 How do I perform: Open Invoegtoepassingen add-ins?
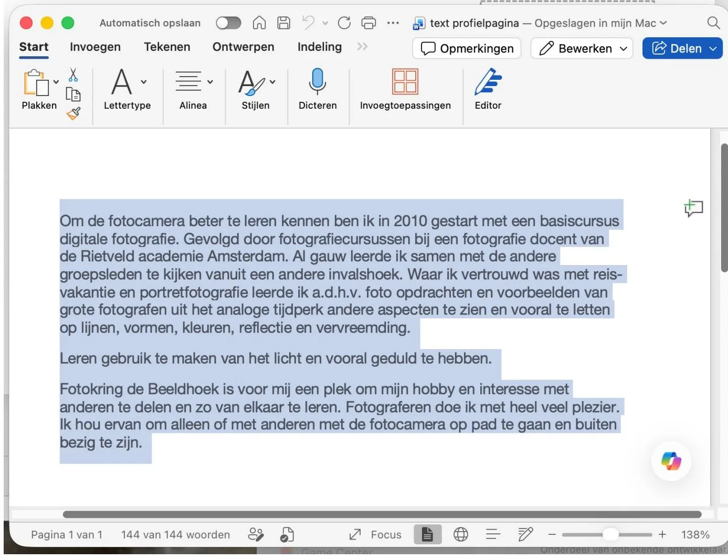click(405, 90)
